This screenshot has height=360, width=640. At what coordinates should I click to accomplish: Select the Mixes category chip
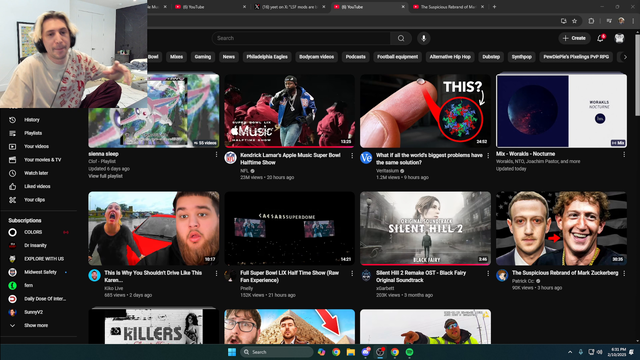pyautogui.click(x=176, y=57)
